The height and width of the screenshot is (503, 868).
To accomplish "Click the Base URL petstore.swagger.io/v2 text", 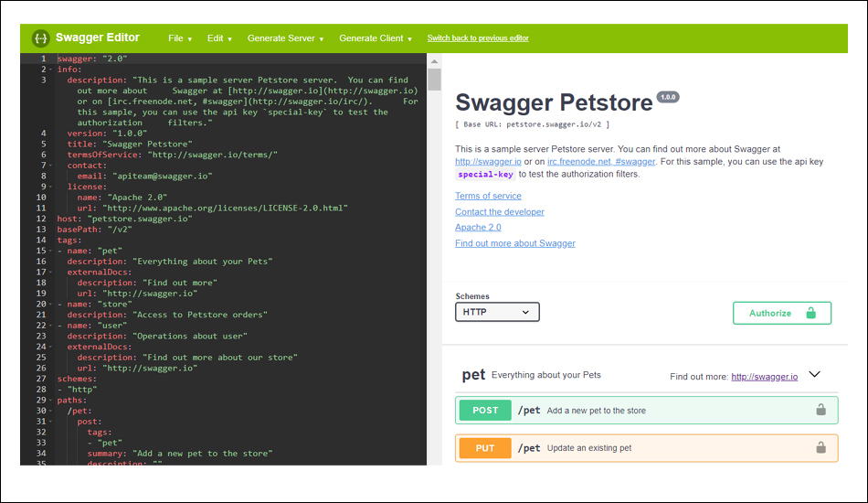I will (532, 124).
